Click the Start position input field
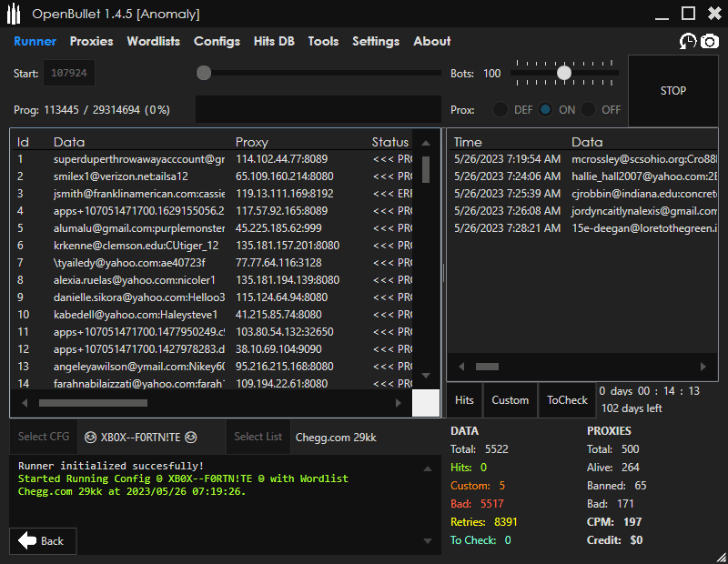The image size is (728, 564). 68,73
